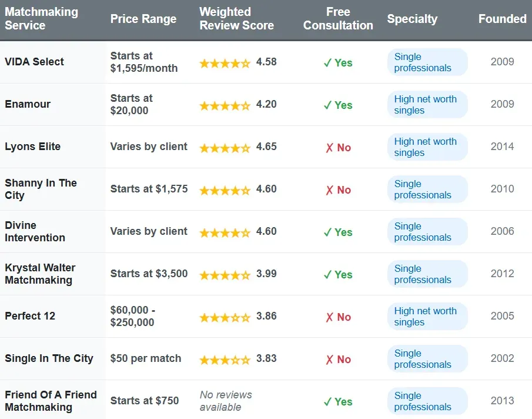Sort by the Weighted Review Score header

click(x=236, y=19)
